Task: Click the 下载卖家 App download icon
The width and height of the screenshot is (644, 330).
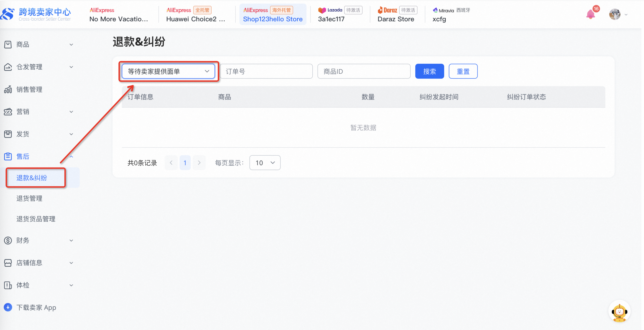Action: [8, 307]
